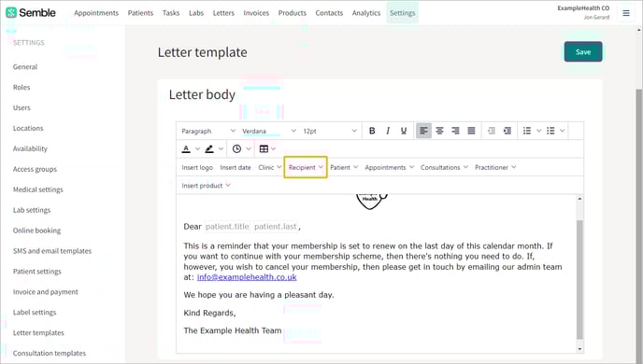Click the text color icon

186,148
